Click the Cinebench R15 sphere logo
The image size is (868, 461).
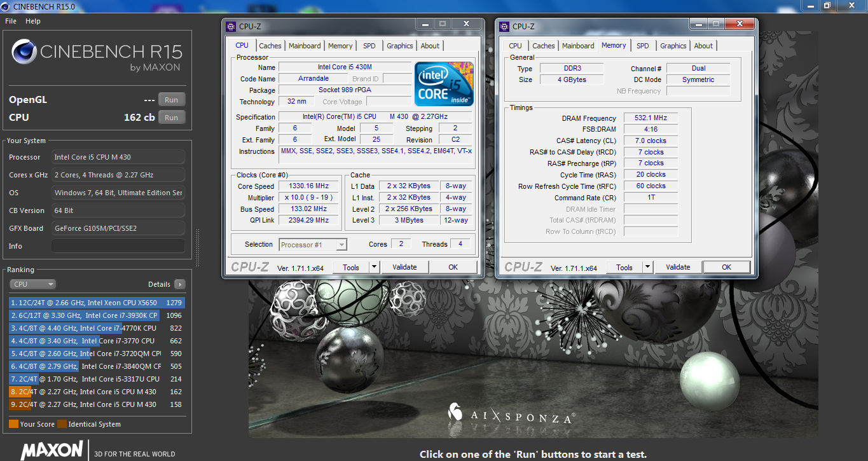pyautogui.click(x=24, y=52)
